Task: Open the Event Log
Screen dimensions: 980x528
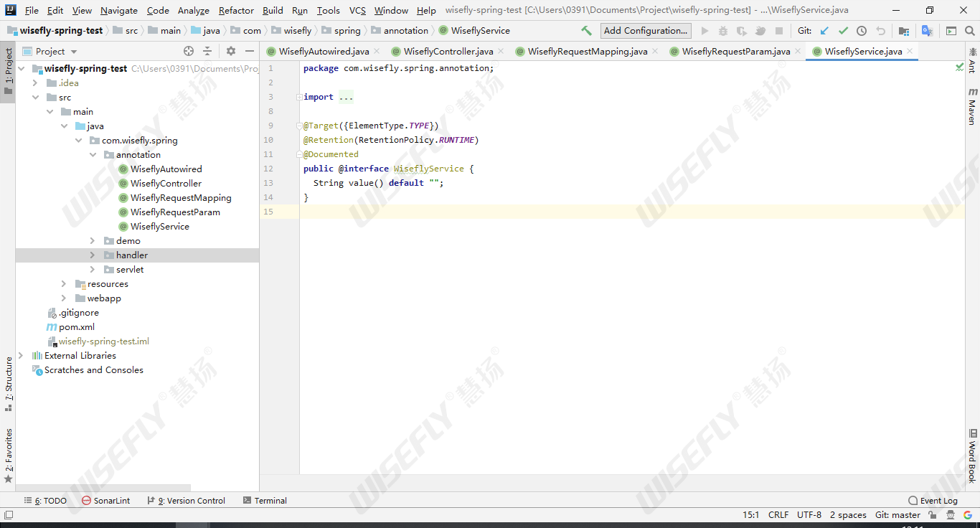Action: tap(933, 501)
